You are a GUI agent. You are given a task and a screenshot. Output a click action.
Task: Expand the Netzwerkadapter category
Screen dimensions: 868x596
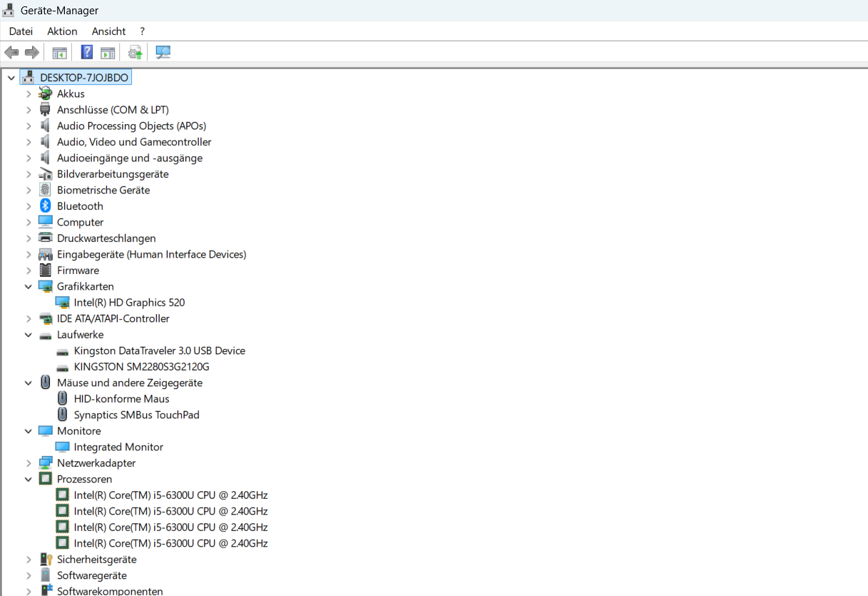tap(29, 463)
